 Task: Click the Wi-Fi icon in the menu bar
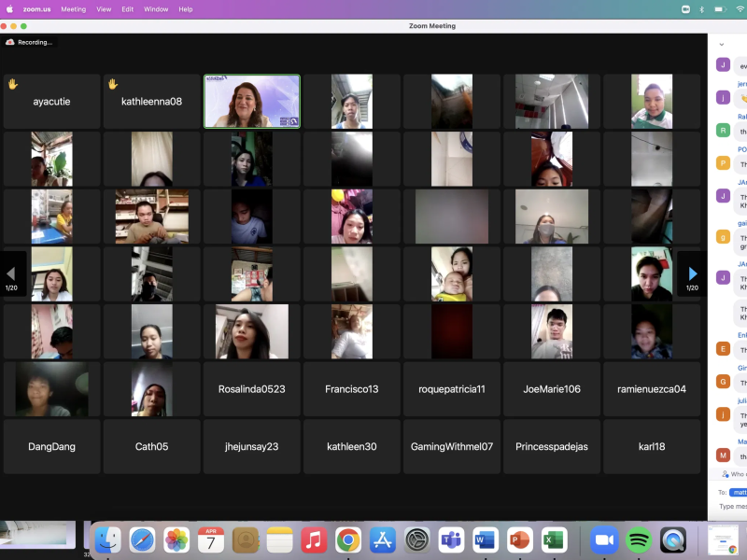(740, 9)
